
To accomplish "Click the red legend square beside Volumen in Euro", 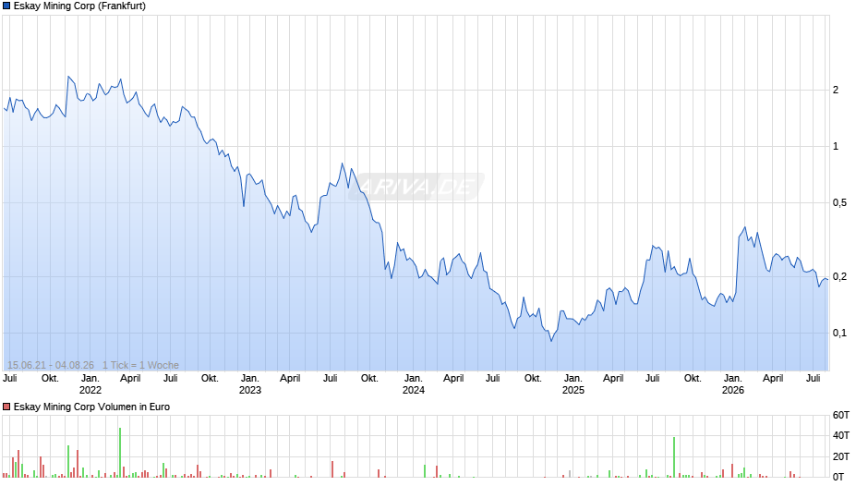I will (x=6, y=407).
